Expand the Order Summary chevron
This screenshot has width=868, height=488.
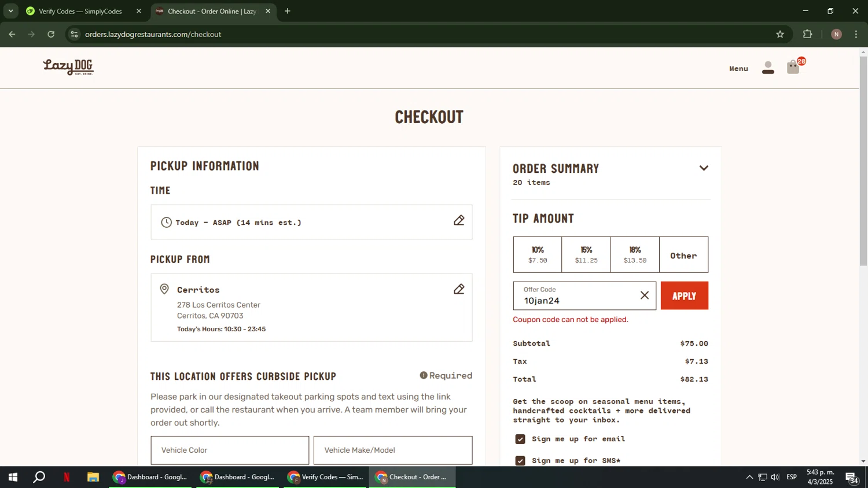tap(704, 168)
